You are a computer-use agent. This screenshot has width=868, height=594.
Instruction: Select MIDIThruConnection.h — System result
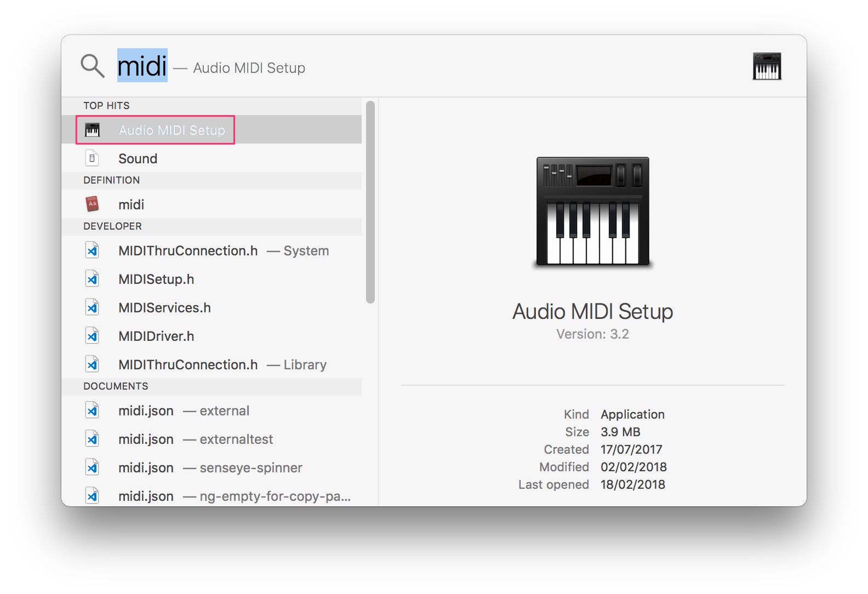(x=212, y=250)
